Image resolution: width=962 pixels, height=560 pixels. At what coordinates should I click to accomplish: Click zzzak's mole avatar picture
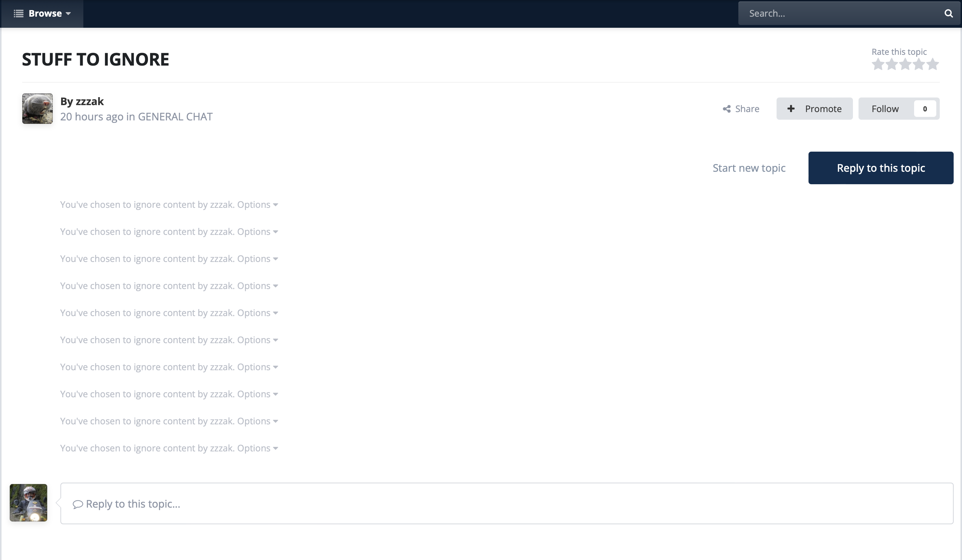click(x=38, y=109)
